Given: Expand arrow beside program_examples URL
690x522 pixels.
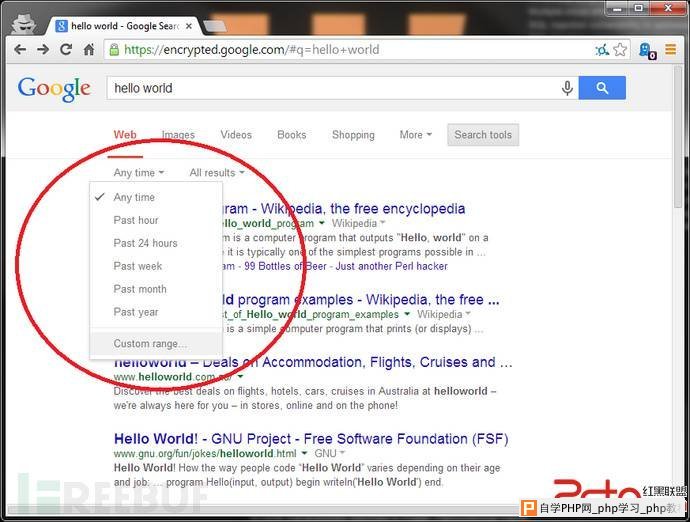Looking at the screenshot, I should [x=407, y=314].
